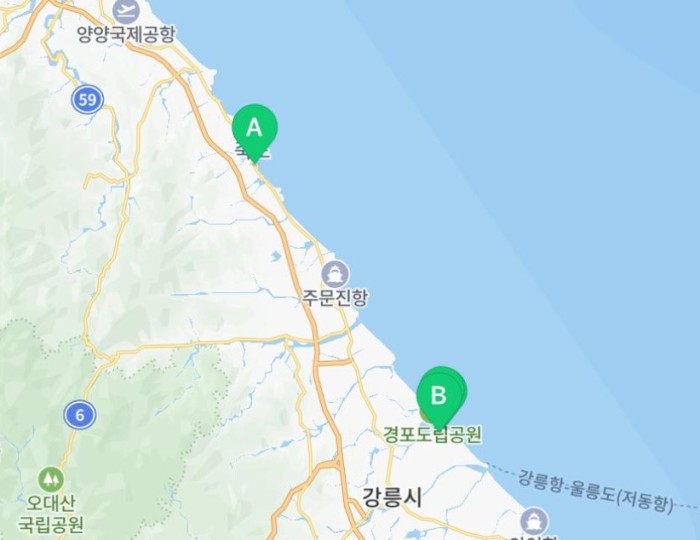Tap the ferry port icon near bottom edge
Viewport: 700px width, 540px height.
tap(534, 520)
